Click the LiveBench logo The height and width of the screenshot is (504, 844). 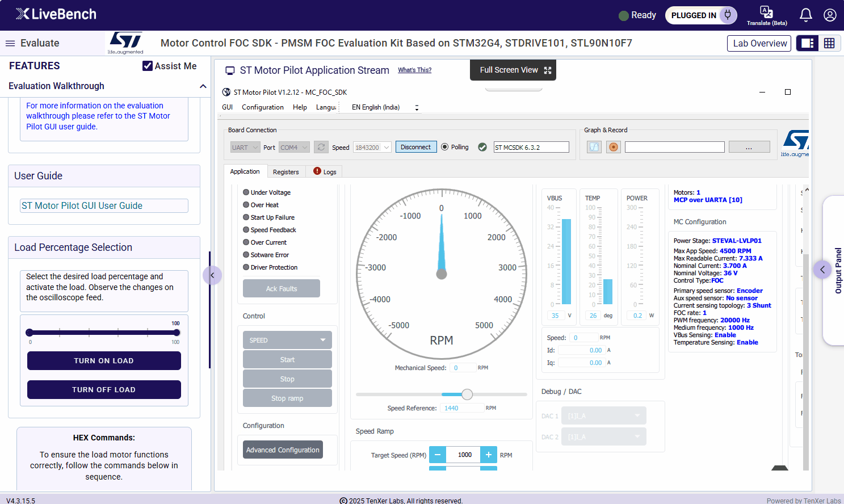tap(56, 14)
